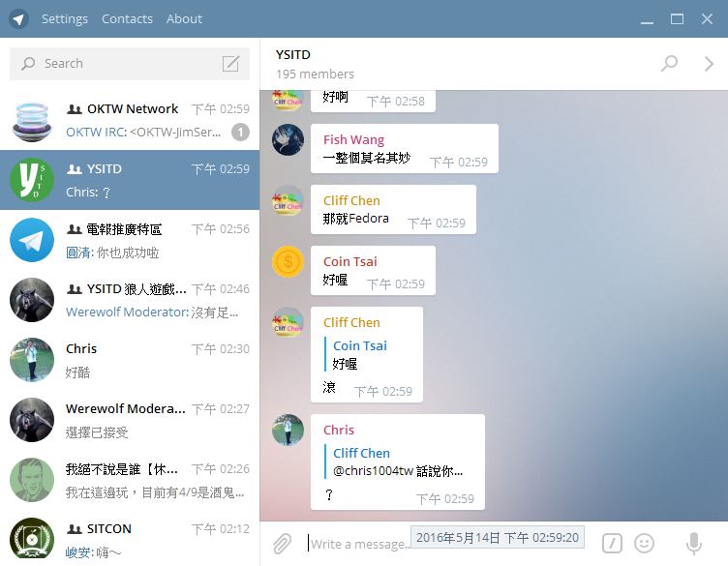Click the YSITD 195 members header
This screenshot has width=728, height=566.
pos(315,64)
